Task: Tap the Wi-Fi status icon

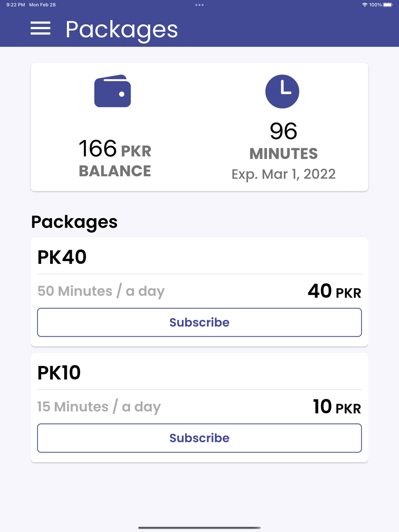Action: 364,5
